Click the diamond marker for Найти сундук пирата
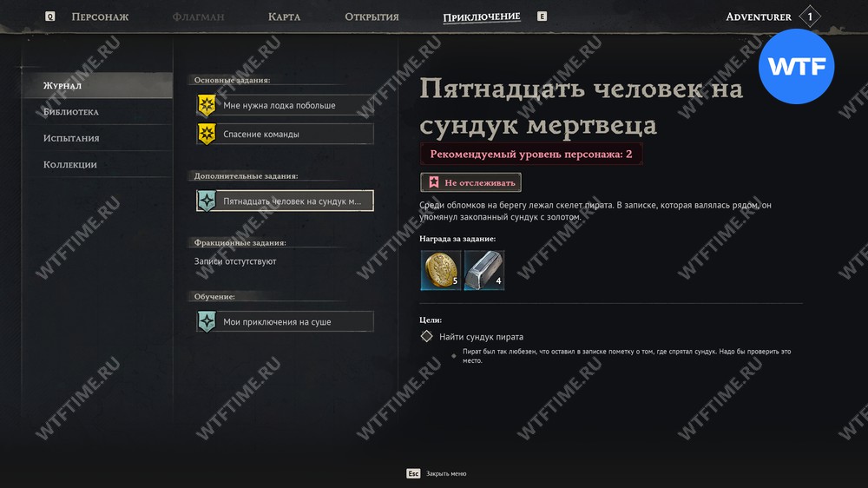 coord(426,336)
